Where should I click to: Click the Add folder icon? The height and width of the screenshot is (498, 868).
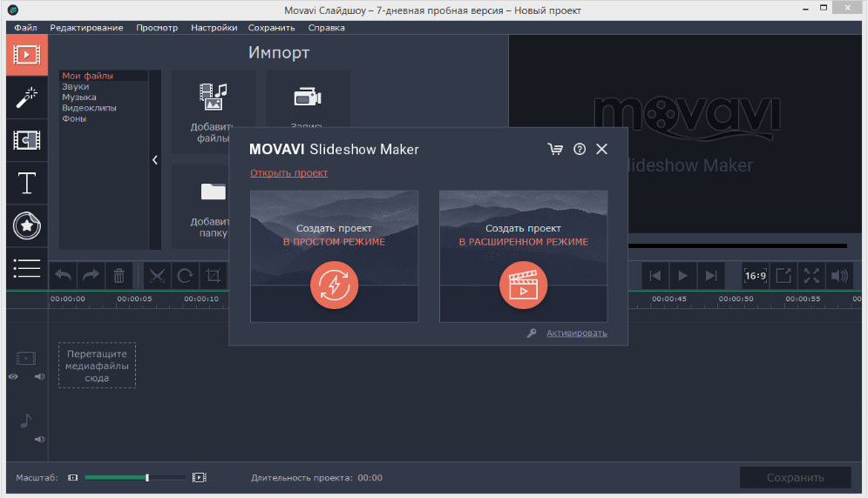[x=214, y=192]
